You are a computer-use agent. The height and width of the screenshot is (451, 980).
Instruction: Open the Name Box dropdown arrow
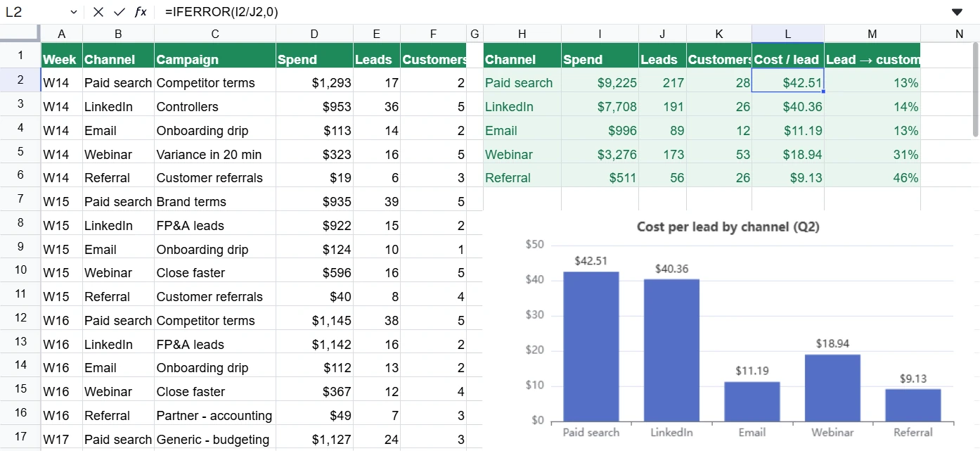click(x=74, y=12)
